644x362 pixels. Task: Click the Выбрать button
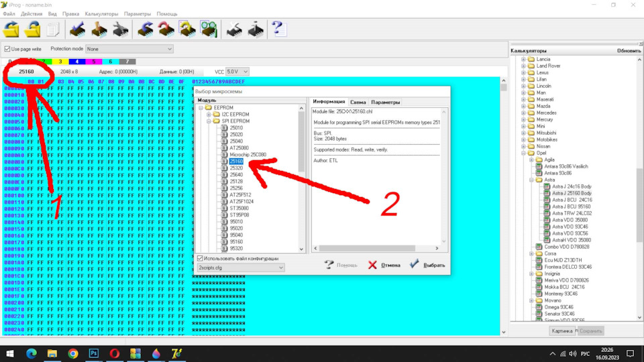[x=427, y=265]
